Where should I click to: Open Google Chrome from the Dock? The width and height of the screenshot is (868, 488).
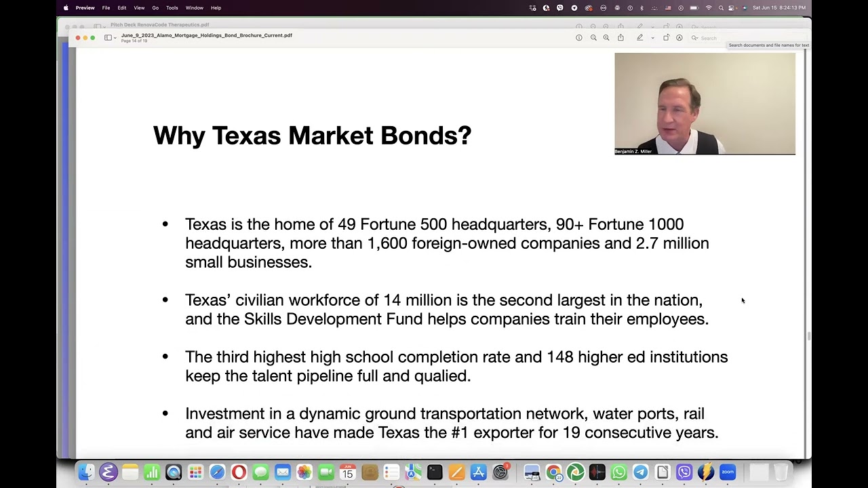(x=553, y=472)
